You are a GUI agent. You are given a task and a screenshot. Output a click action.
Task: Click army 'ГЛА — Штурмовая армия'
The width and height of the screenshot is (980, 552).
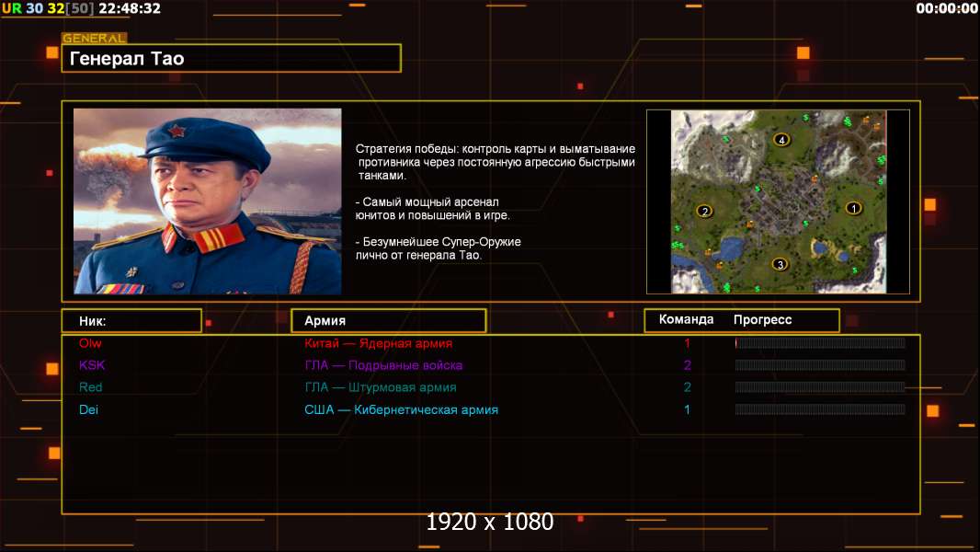[380, 387]
